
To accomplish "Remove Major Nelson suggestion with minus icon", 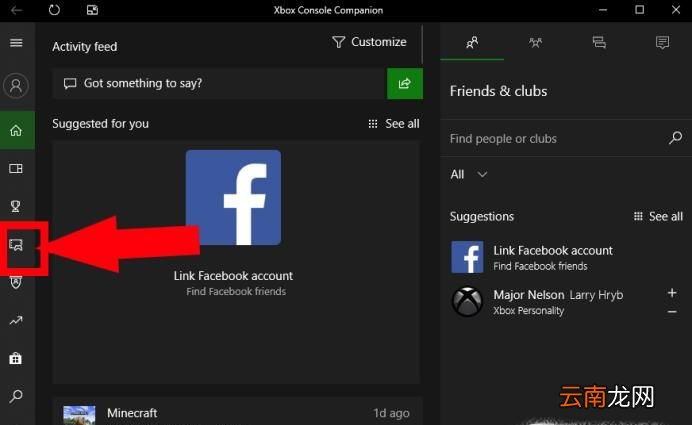I will pyautogui.click(x=672, y=312).
